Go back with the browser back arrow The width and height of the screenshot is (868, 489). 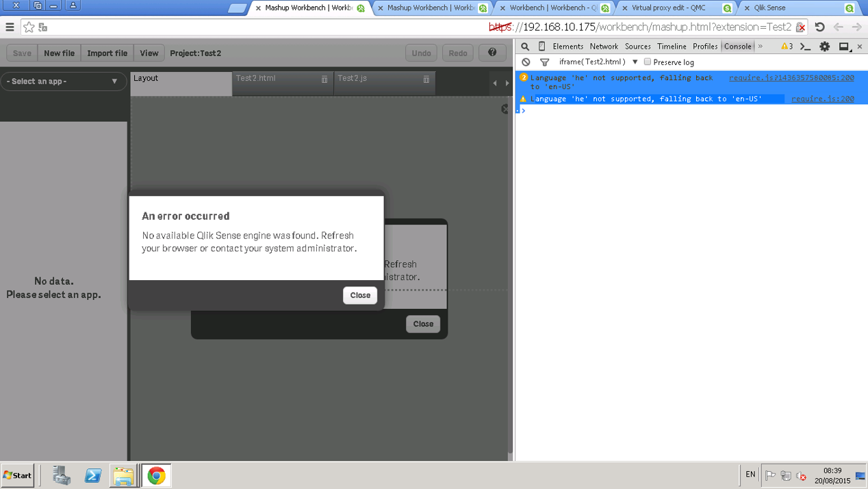(x=838, y=27)
